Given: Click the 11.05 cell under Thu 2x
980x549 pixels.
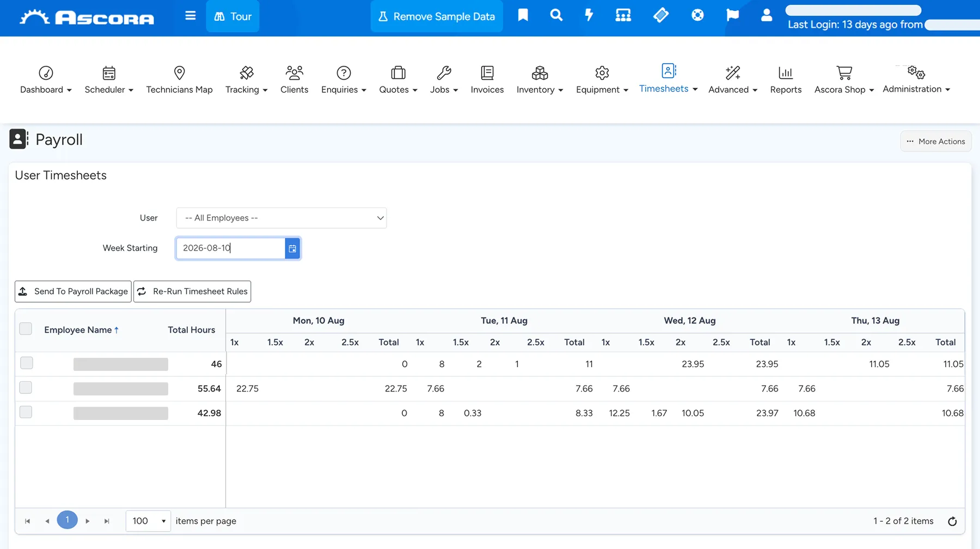Looking at the screenshot, I should pos(879,364).
